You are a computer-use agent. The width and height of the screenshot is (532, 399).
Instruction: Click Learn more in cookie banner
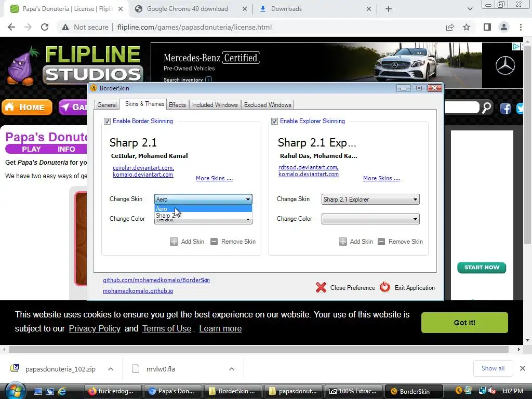coord(220,328)
